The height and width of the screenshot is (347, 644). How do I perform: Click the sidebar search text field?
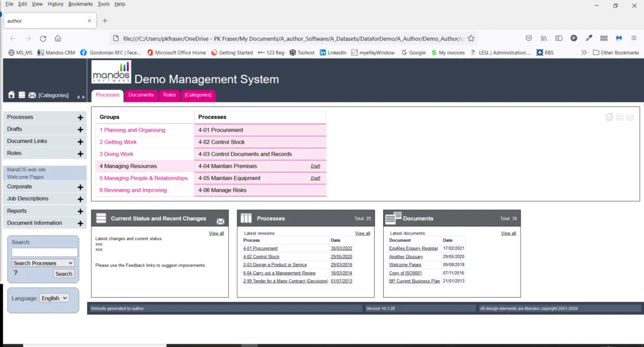(45, 252)
